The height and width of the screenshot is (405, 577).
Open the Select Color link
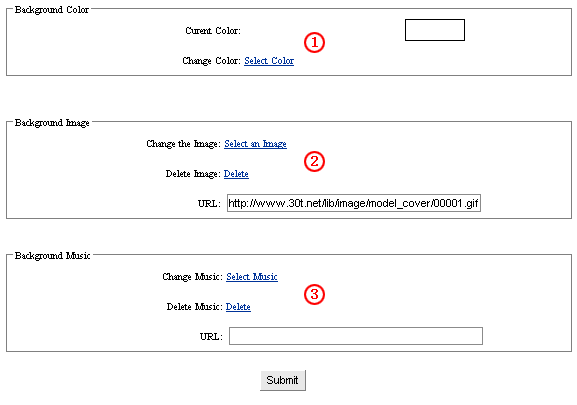tap(269, 61)
